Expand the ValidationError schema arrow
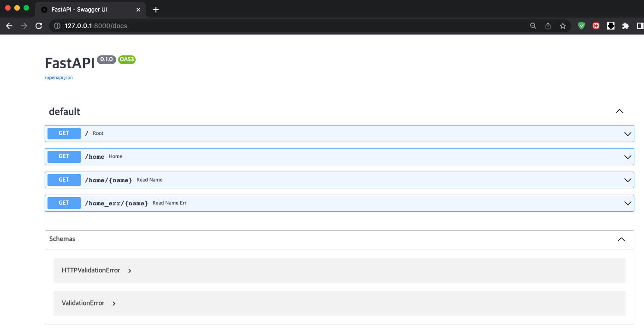This screenshot has height=335, width=644. [x=114, y=304]
